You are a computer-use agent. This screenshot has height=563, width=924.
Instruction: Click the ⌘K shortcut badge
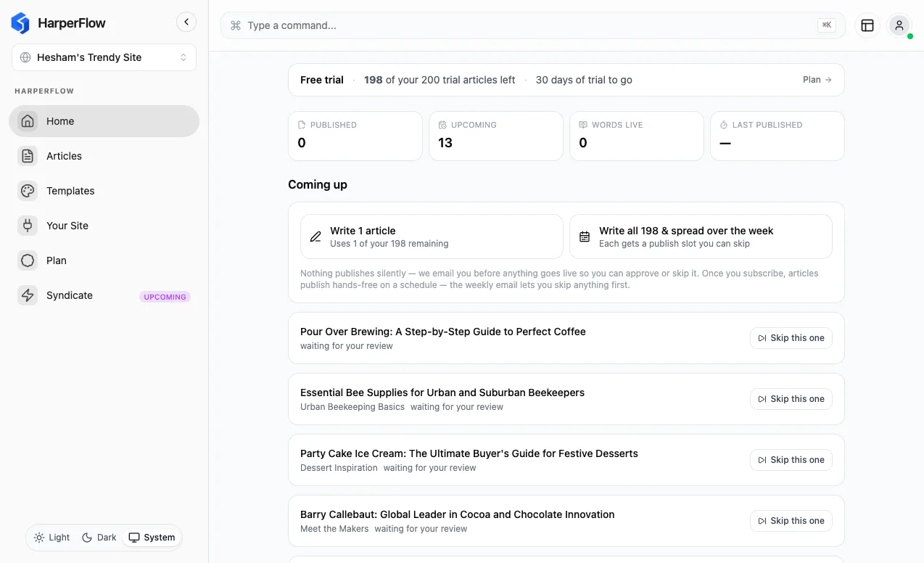(x=827, y=25)
